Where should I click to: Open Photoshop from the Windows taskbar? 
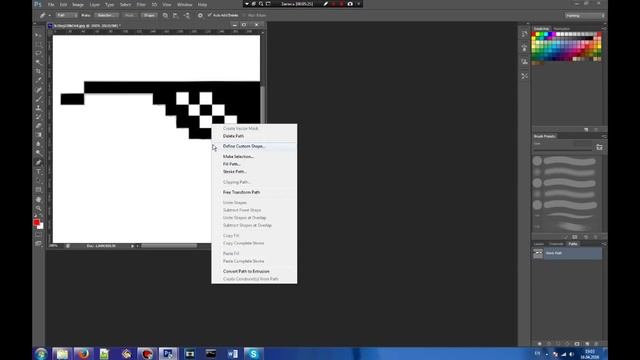pos(168,353)
